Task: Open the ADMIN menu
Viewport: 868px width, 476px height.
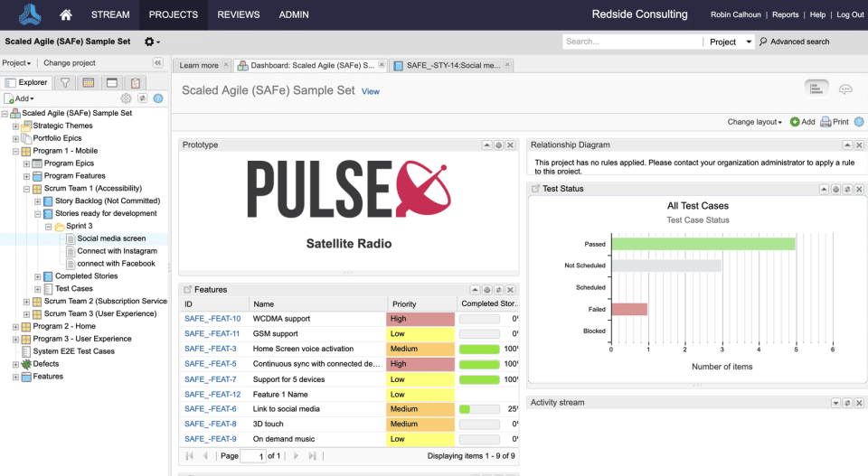Action: (x=294, y=15)
